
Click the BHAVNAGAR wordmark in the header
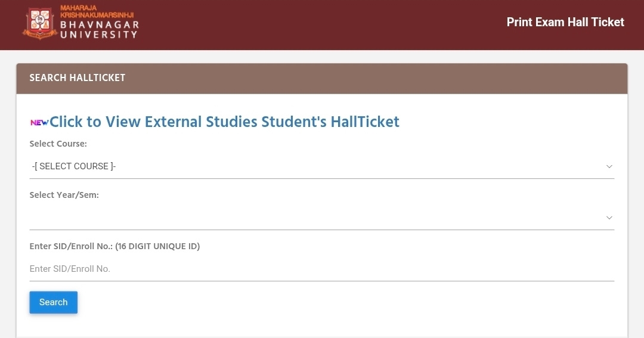point(99,25)
